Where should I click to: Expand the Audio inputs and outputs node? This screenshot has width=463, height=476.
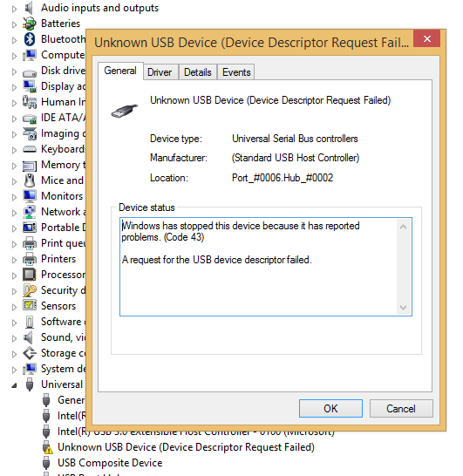[x=14, y=9]
